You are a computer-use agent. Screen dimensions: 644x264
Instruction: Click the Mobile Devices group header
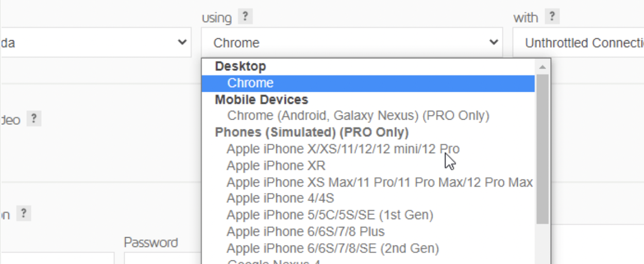(262, 100)
